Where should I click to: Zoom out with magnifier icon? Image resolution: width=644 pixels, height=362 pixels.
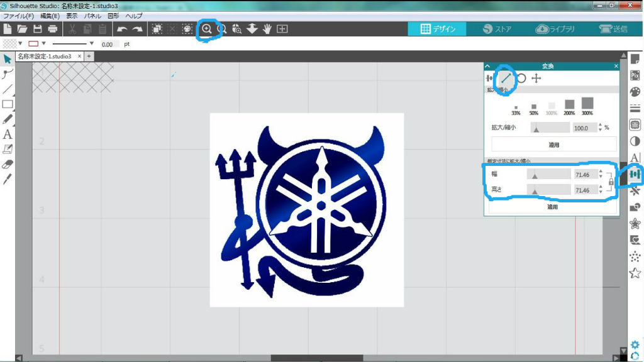222,29
